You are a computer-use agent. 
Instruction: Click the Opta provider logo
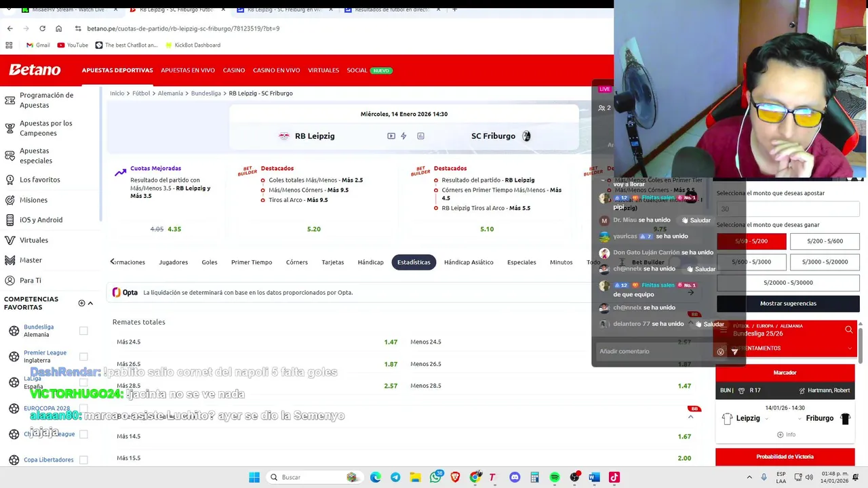[125, 293]
